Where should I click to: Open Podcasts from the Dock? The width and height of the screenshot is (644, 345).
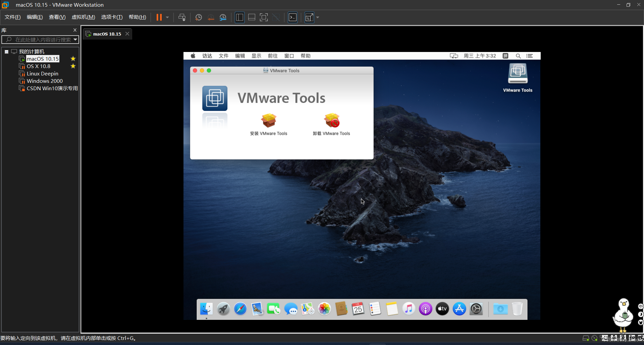tap(425, 309)
